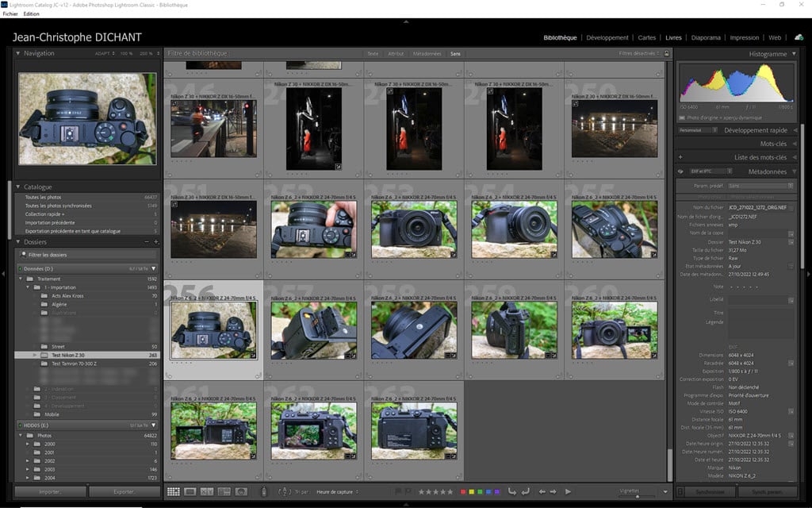The image size is (812, 508).
Task: Collapse the Catalogue panel
Action: 17,187
